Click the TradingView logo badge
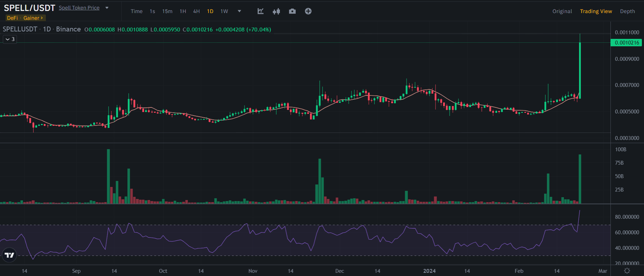The height and width of the screenshot is (276, 644). 10,255
